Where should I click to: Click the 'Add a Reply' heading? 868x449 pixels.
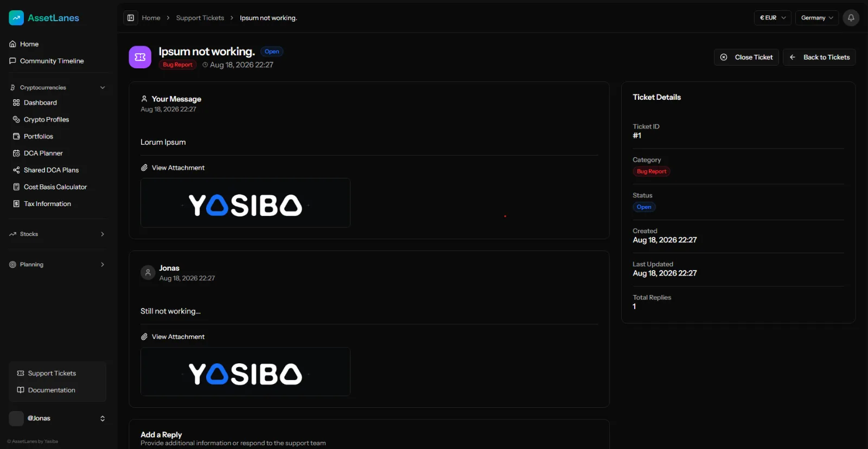click(161, 434)
